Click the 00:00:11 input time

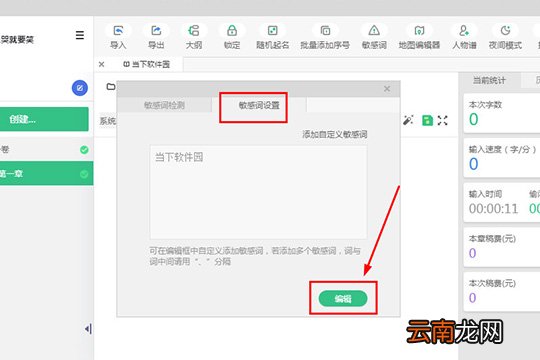[493, 209]
